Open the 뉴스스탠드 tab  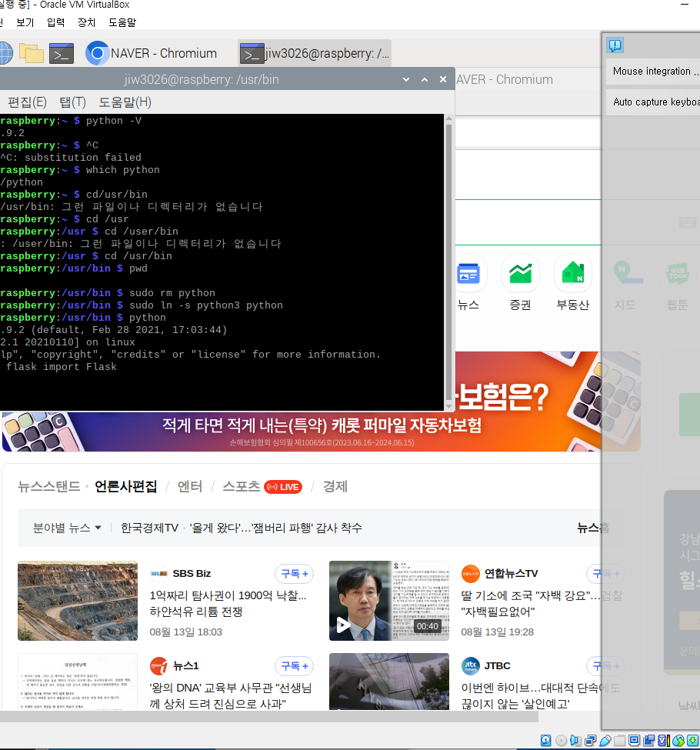coord(48,486)
